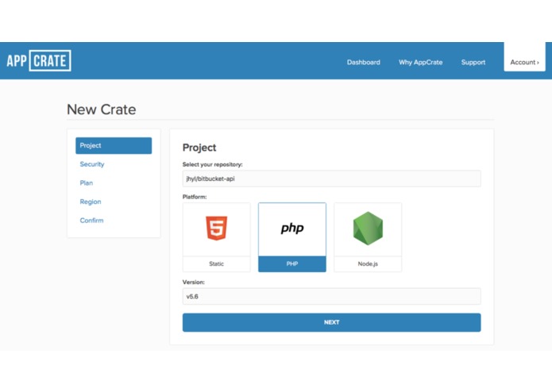Go to Support page

(473, 62)
